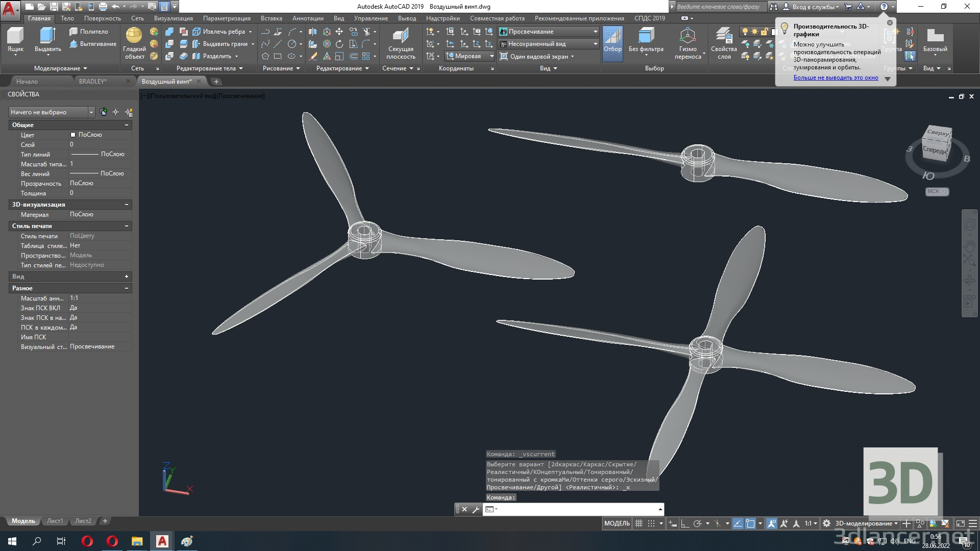Open the Тело ribbon tab
980x551 pixels.
[x=67, y=18]
